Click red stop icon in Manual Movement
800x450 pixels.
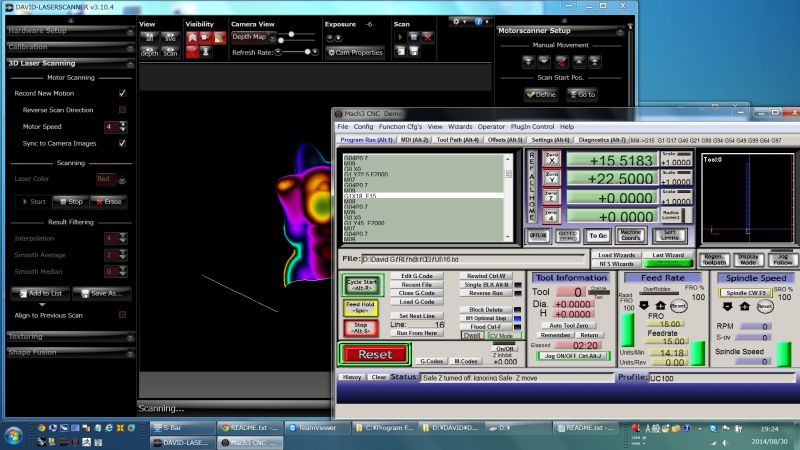click(561, 62)
